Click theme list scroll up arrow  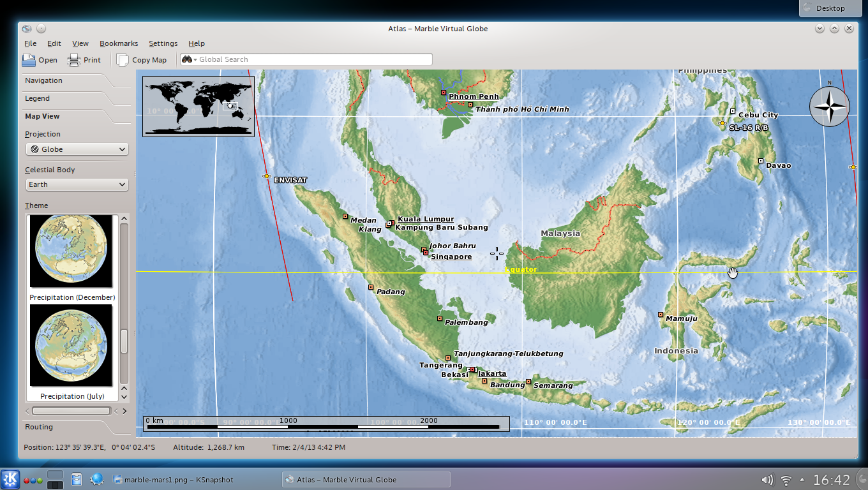click(x=124, y=219)
